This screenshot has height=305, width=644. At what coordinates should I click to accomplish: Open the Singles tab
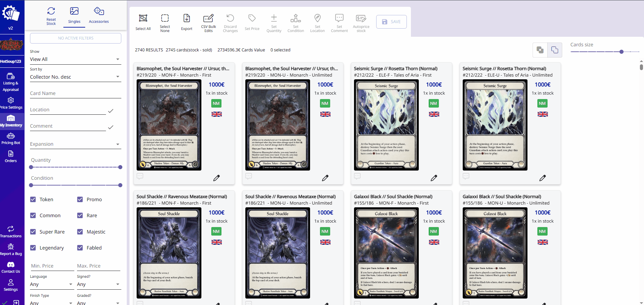[x=74, y=16]
